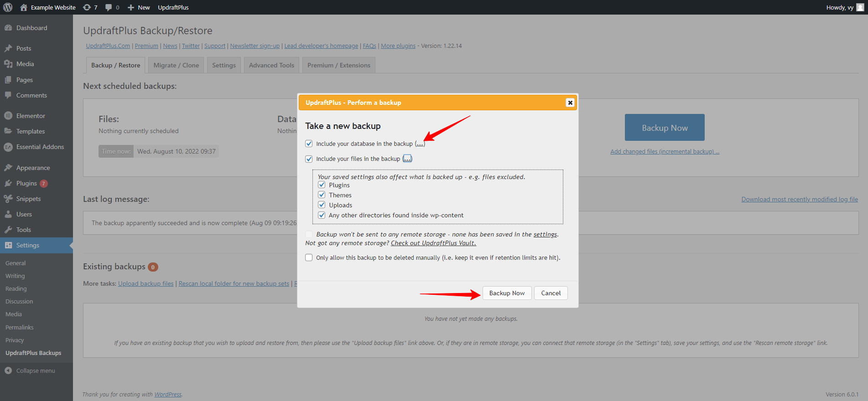868x401 pixels.
Task: Click the user avatar next to Howdy
Action: coord(860,7)
